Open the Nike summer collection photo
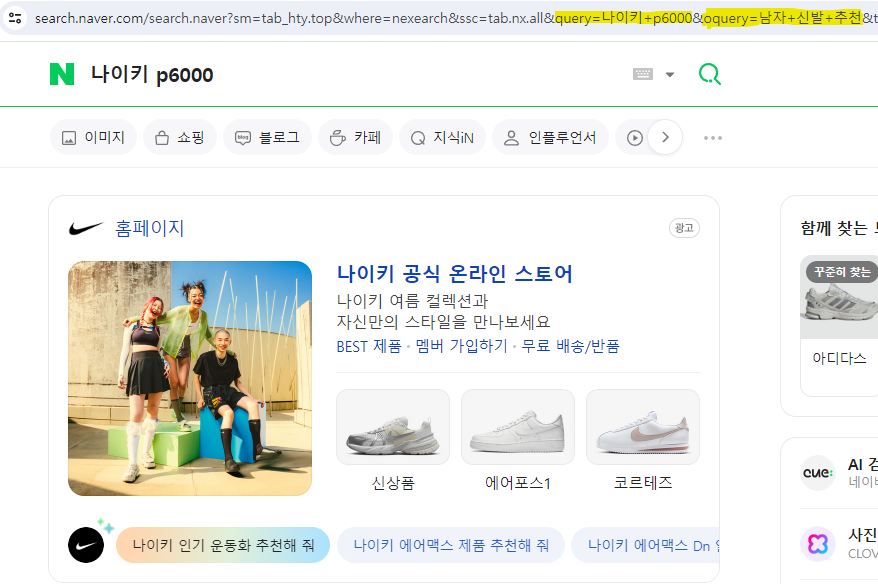 [x=190, y=379]
